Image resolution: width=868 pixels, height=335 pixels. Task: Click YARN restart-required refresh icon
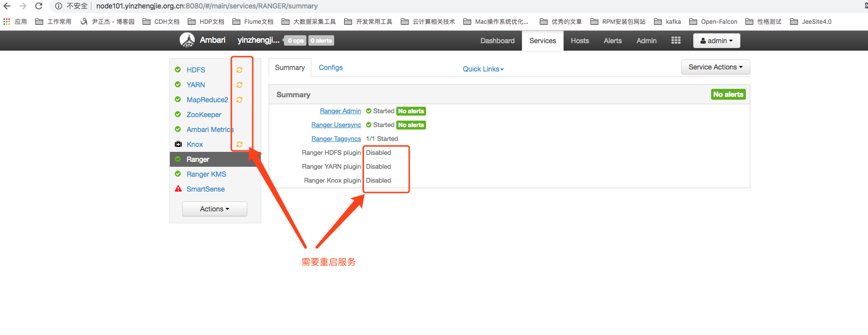click(x=239, y=85)
